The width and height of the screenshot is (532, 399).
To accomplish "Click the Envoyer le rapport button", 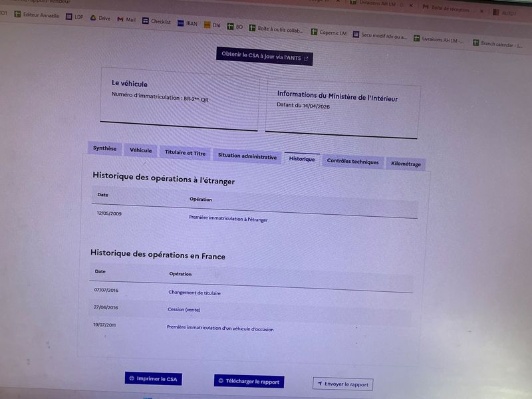I will (342, 384).
